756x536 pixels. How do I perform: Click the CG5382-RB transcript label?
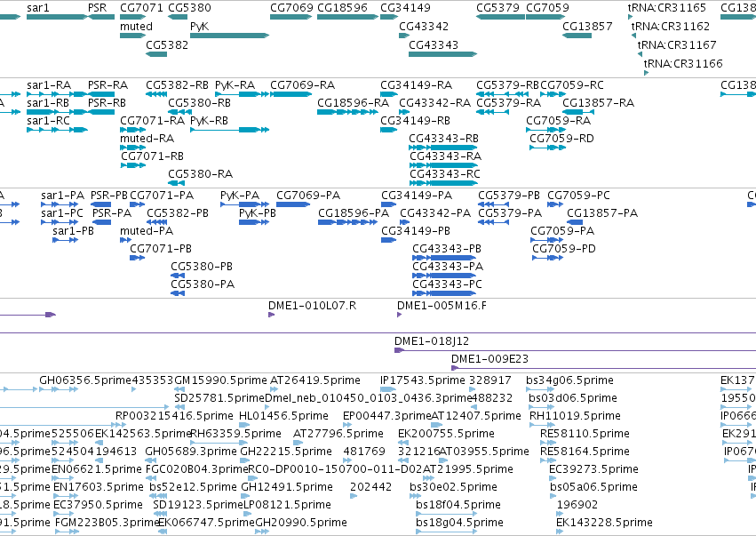(177, 85)
